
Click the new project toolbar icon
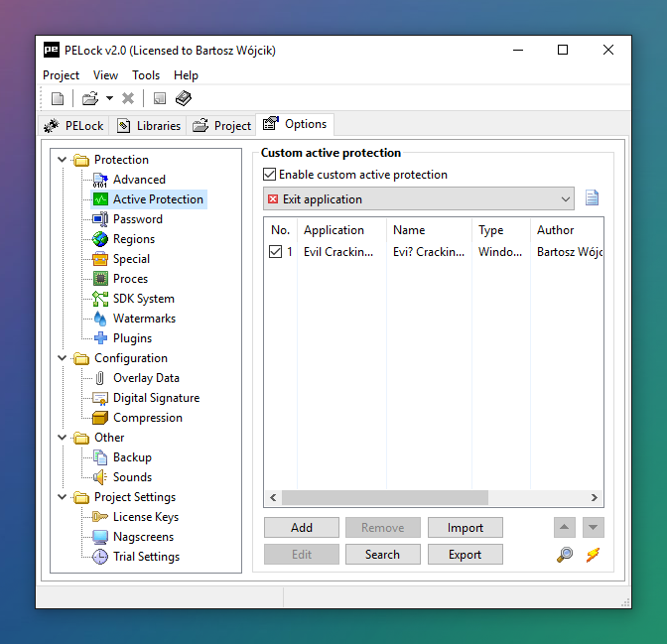58,98
